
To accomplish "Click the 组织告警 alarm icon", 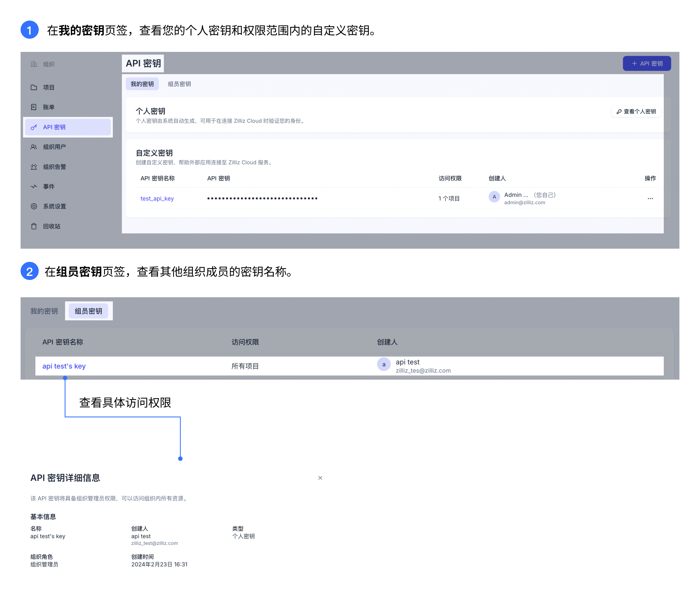I will click(34, 167).
